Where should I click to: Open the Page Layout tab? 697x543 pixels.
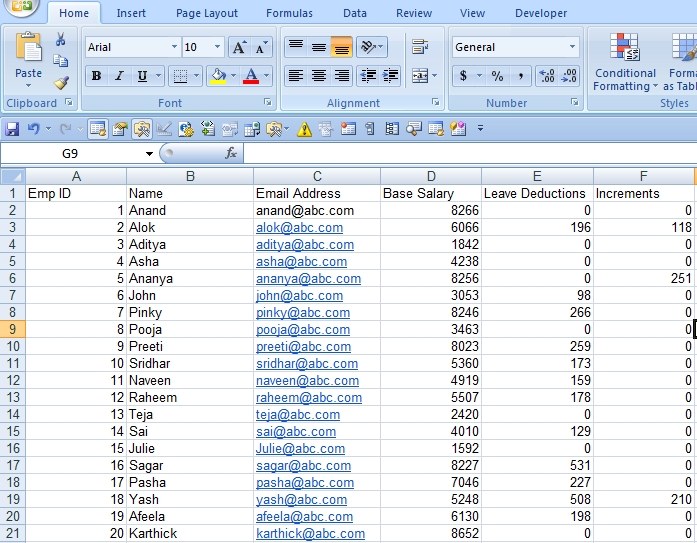click(207, 13)
